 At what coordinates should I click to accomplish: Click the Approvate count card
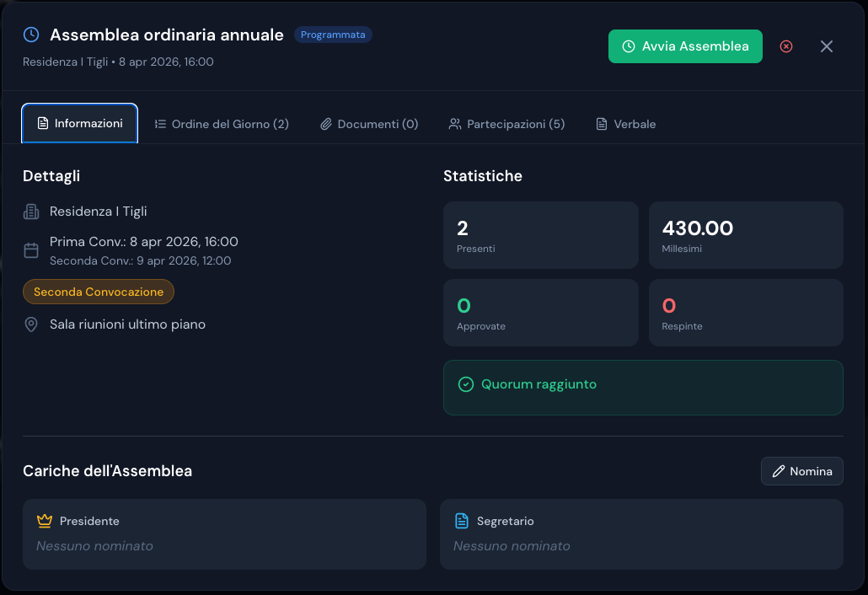[541, 313]
